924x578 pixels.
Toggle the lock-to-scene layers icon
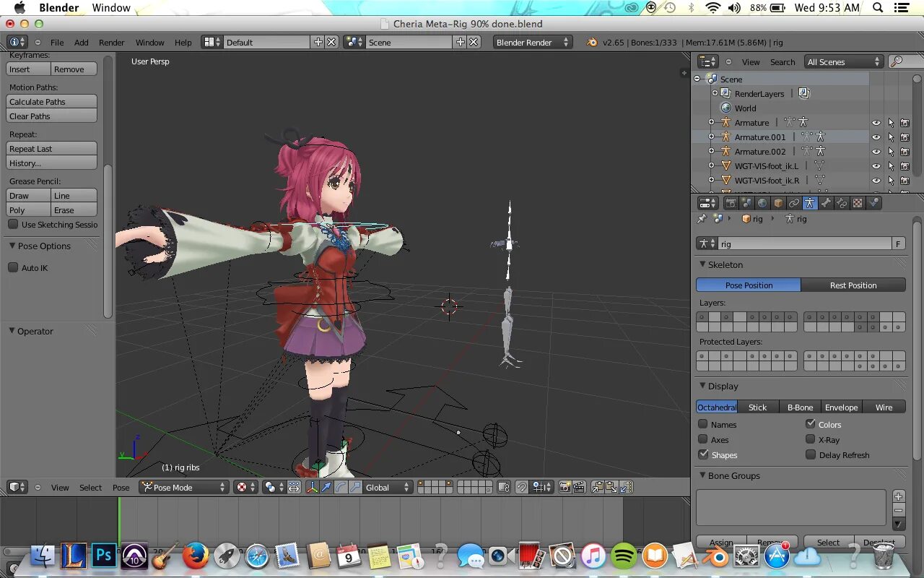504,488
